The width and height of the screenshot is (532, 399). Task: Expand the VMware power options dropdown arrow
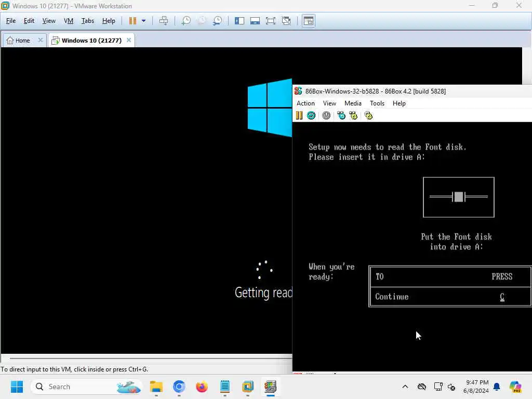(143, 21)
